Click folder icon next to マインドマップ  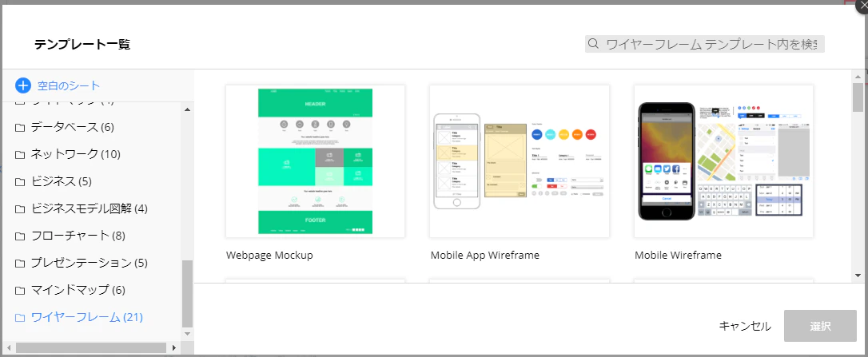[20, 290]
